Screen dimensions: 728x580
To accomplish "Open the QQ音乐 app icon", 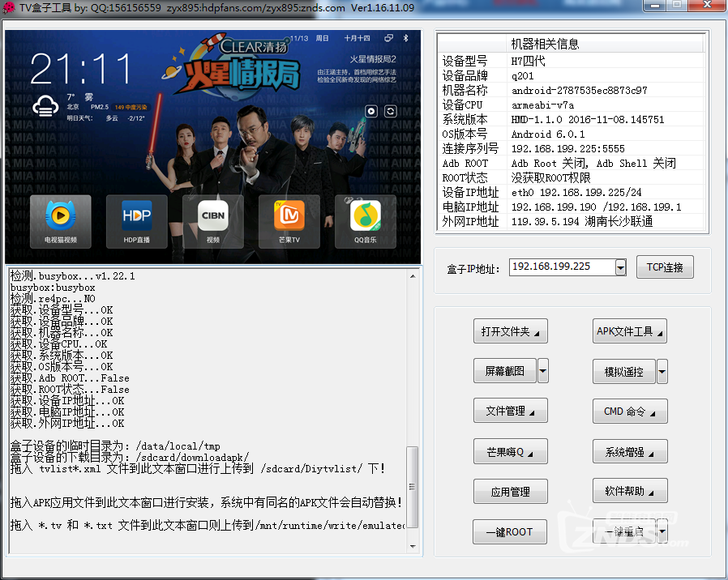I will (366, 221).
